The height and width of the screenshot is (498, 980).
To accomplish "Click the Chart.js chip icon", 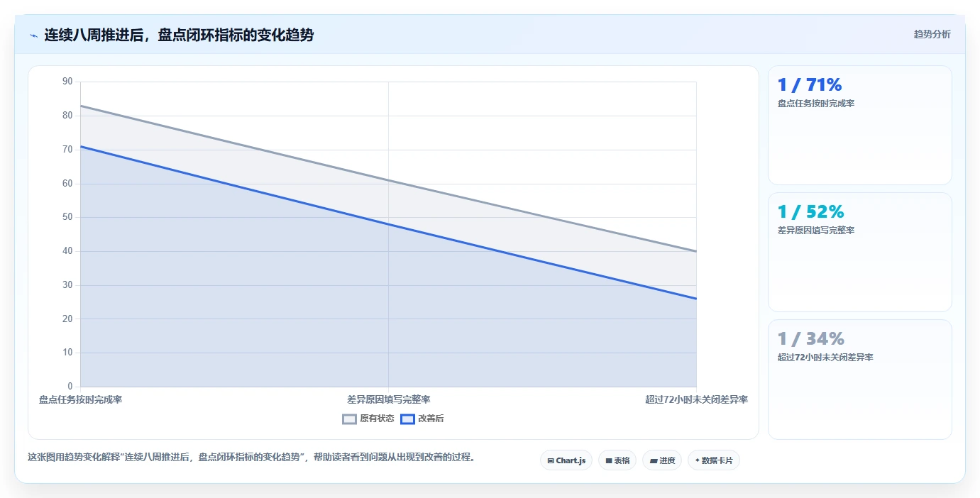I will point(551,460).
